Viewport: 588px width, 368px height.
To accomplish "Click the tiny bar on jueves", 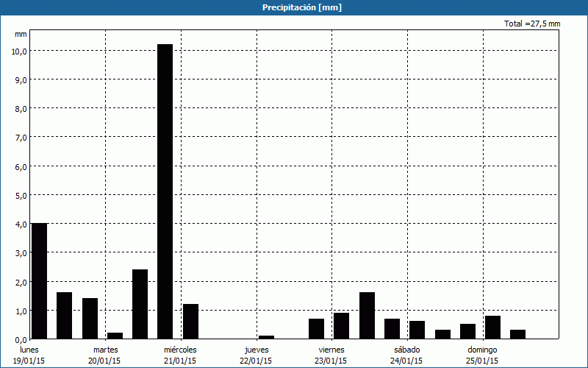I will point(266,337).
